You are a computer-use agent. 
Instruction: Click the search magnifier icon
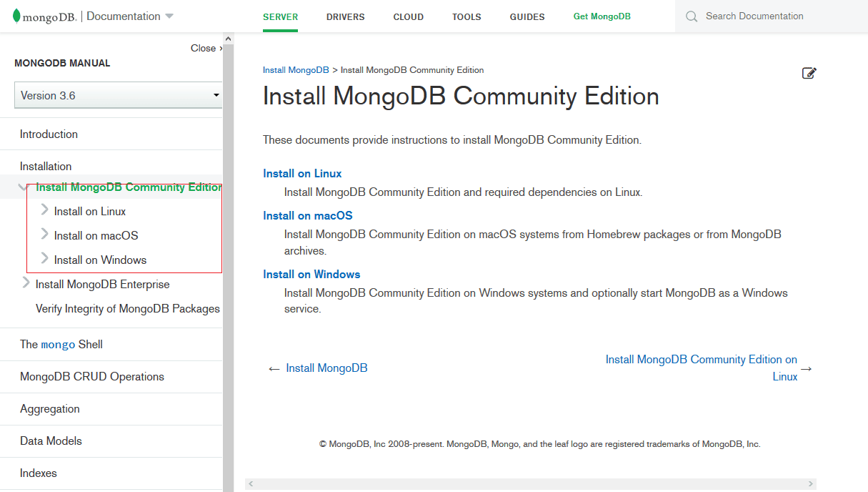(691, 16)
